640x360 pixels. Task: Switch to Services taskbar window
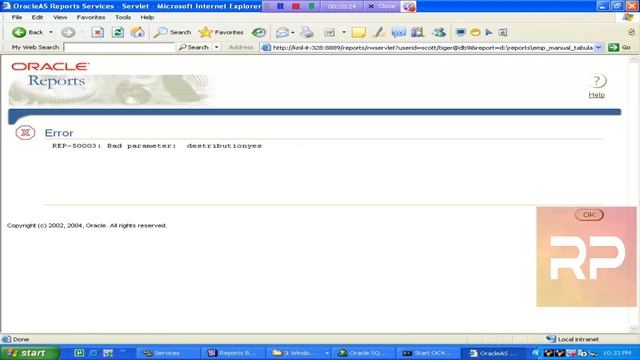pos(167,353)
